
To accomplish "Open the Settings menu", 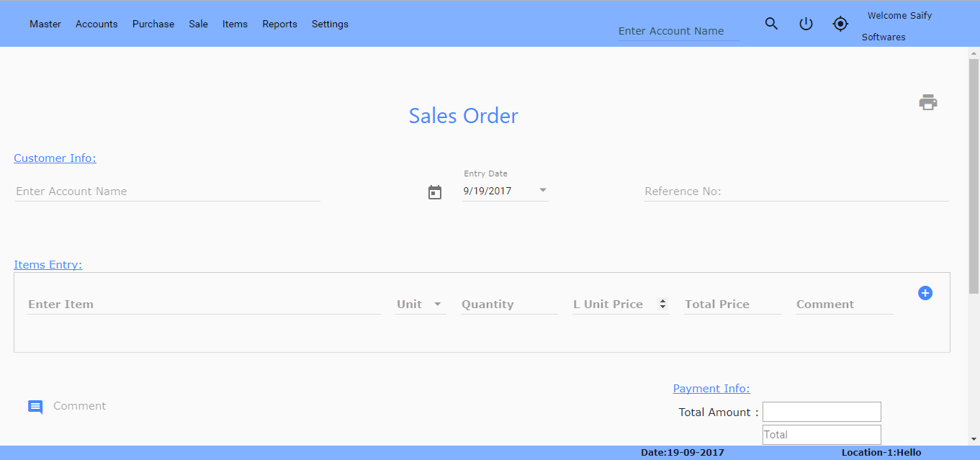I will tap(330, 24).
